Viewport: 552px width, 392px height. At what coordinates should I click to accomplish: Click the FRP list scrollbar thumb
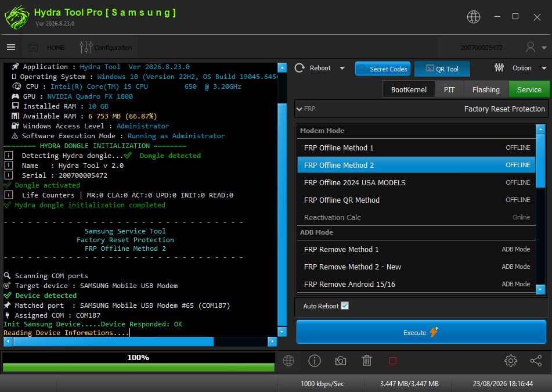[x=540, y=161]
